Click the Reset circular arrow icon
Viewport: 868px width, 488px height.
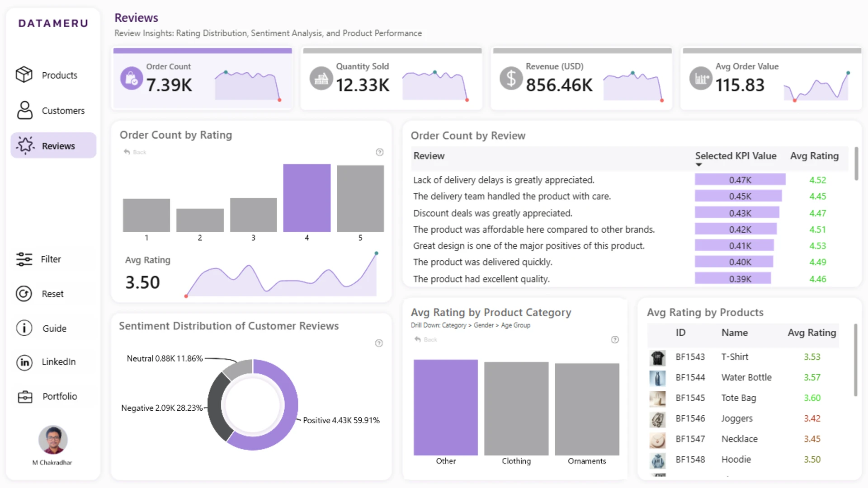pos(24,294)
